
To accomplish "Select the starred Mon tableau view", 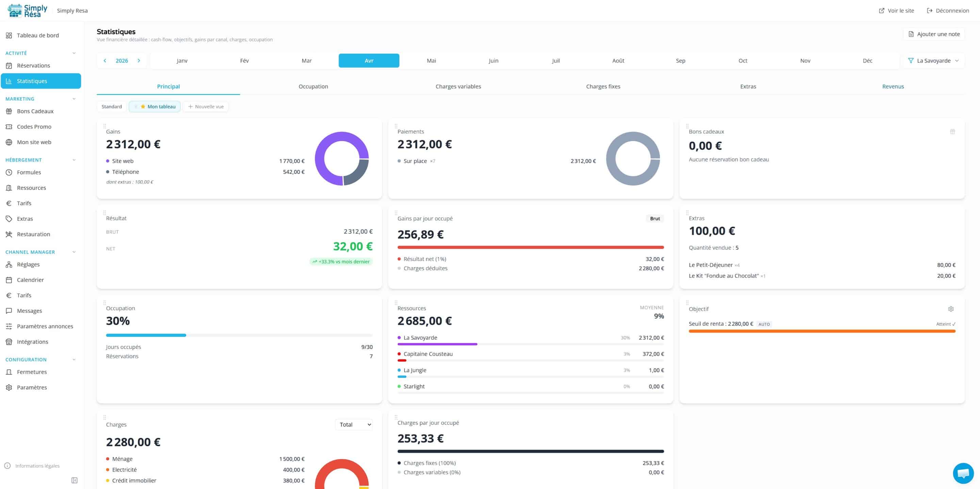I will pos(154,106).
